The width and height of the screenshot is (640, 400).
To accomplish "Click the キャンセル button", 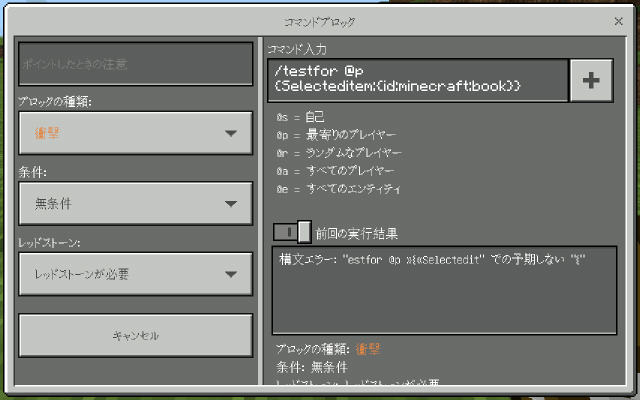I will tap(136, 336).
